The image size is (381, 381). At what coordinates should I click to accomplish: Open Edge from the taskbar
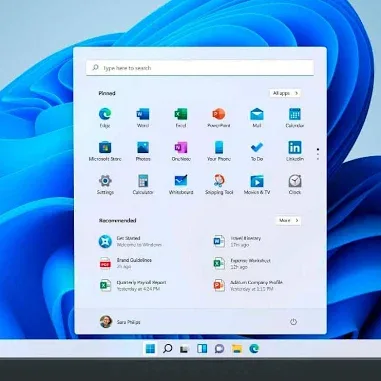254,349
